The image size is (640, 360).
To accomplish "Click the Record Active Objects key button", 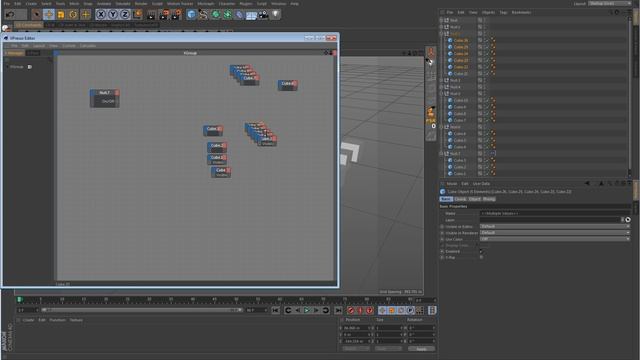I will (x=351, y=311).
